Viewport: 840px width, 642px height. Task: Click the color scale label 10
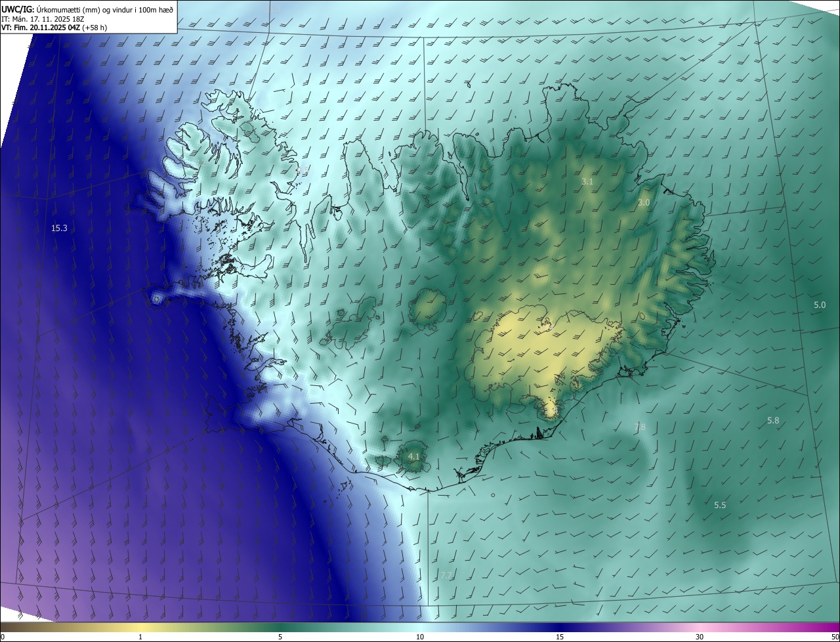coord(420,637)
